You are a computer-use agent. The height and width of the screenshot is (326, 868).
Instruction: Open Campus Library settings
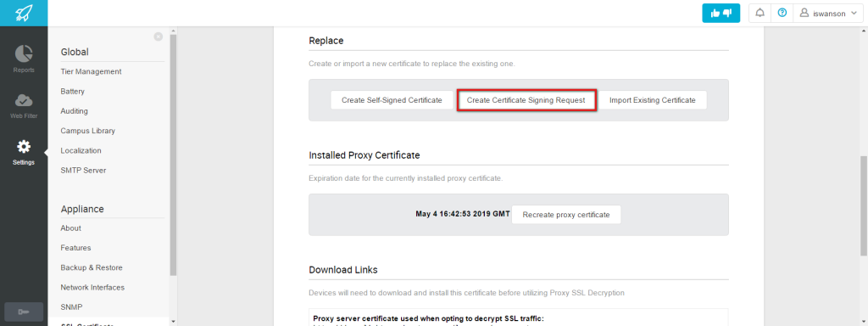click(x=87, y=131)
